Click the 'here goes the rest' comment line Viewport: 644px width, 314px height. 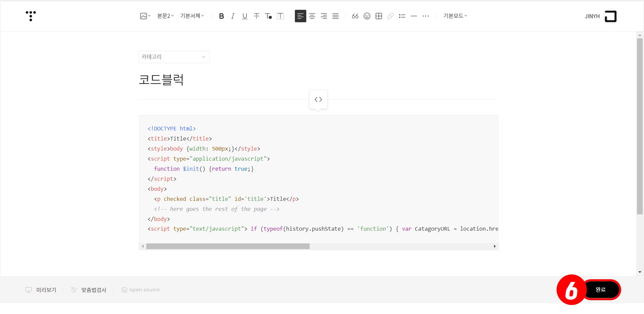pos(217,209)
